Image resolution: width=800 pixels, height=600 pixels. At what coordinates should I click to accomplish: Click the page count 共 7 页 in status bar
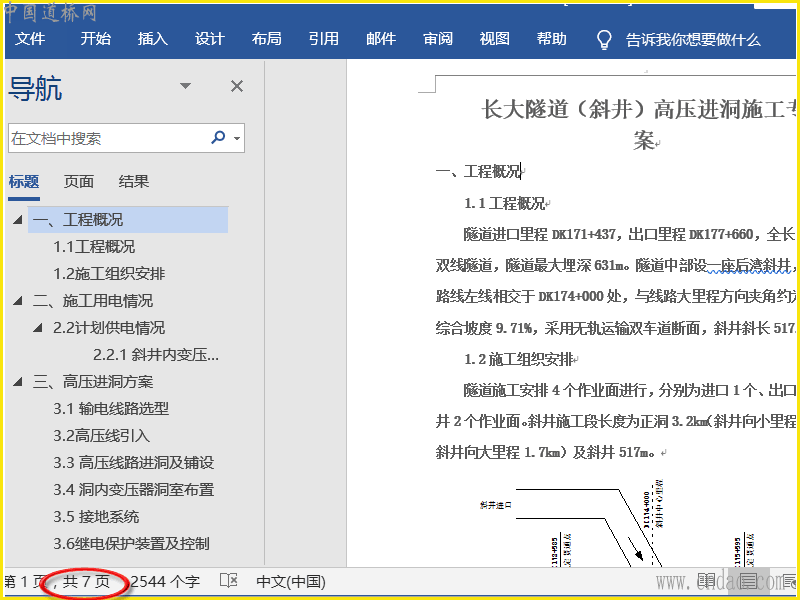click(86, 582)
